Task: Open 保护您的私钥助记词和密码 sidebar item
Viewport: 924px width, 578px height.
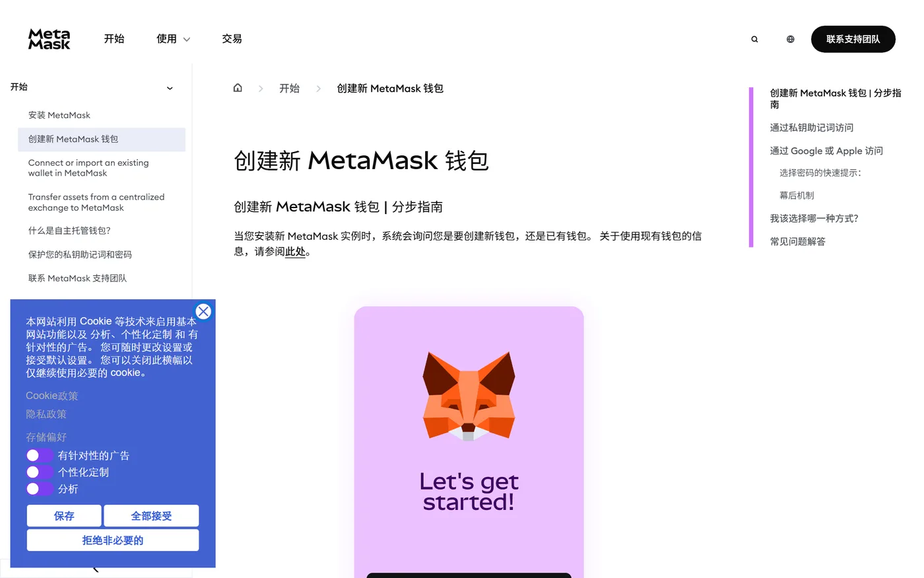Action: tap(80, 254)
